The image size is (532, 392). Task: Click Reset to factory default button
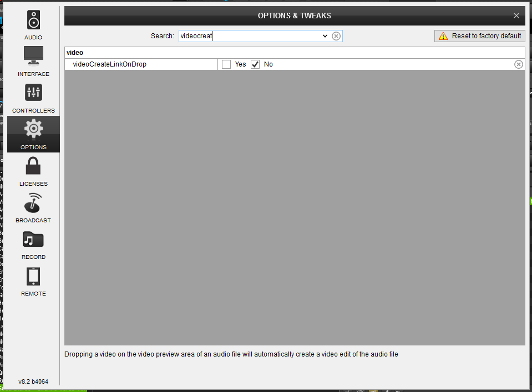tap(480, 36)
